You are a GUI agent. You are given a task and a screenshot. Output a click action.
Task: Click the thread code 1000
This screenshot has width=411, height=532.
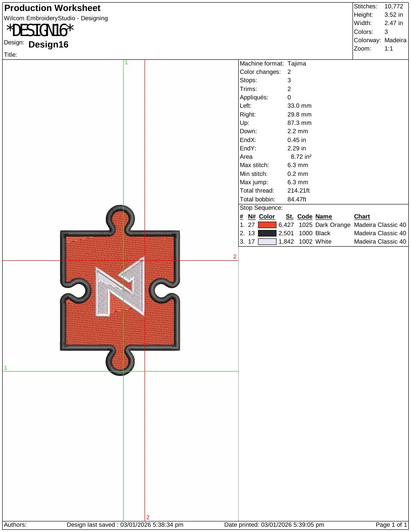(305, 233)
